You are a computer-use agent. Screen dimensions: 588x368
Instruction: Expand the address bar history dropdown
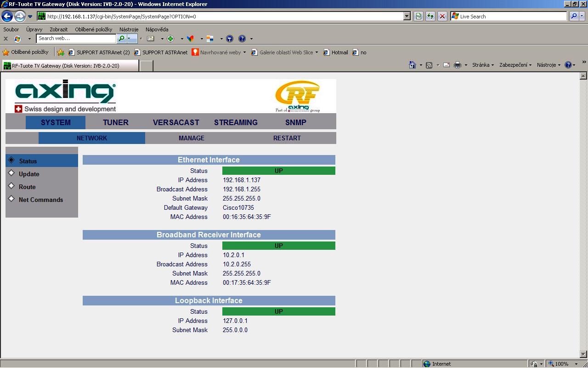pyautogui.click(x=407, y=17)
